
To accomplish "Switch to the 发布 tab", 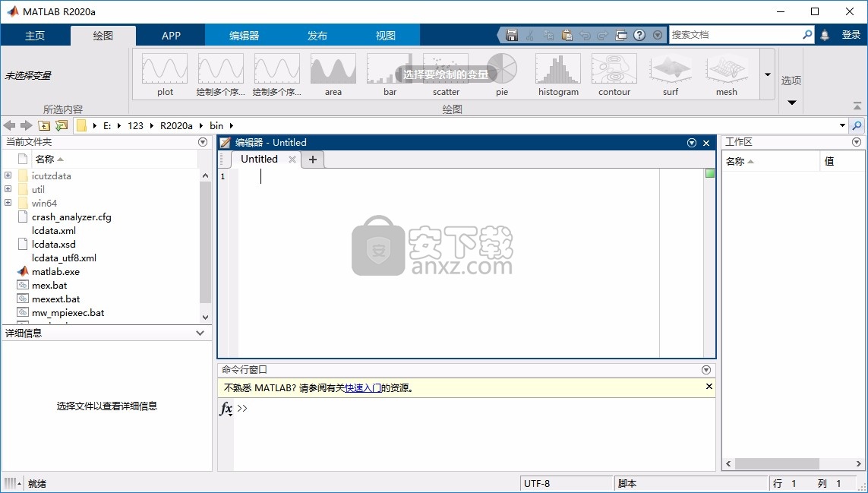I will 317,36.
